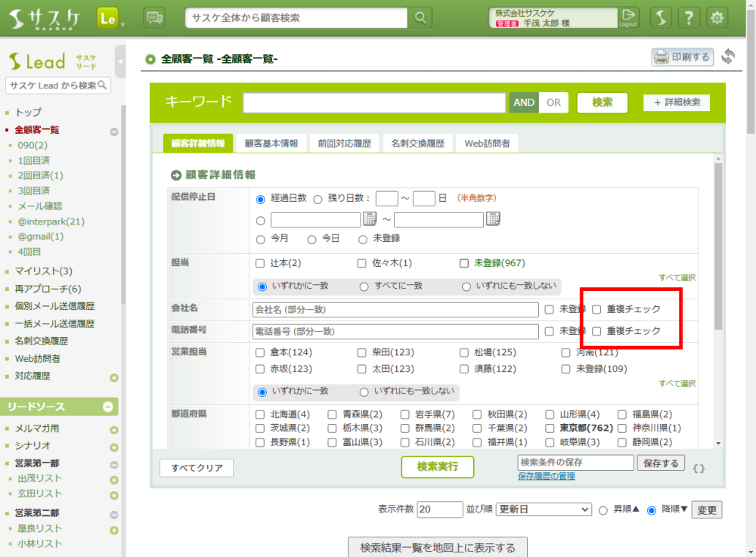Viewport: 756px width, 557px height.
Task: Open the calendar picker for start date
Action: click(x=370, y=219)
